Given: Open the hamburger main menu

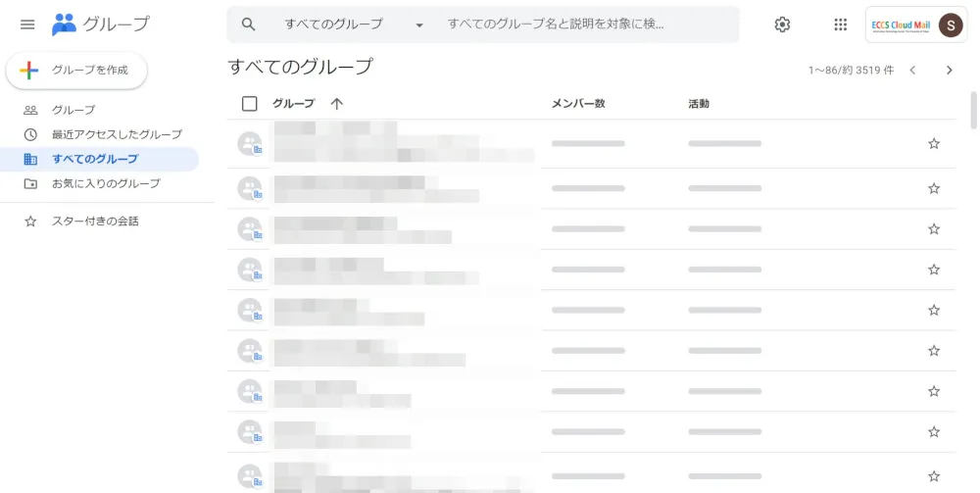Looking at the screenshot, I should point(27,25).
